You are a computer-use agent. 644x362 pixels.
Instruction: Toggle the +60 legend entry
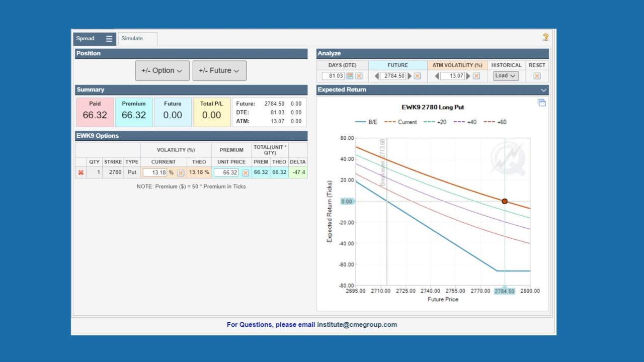[495, 122]
